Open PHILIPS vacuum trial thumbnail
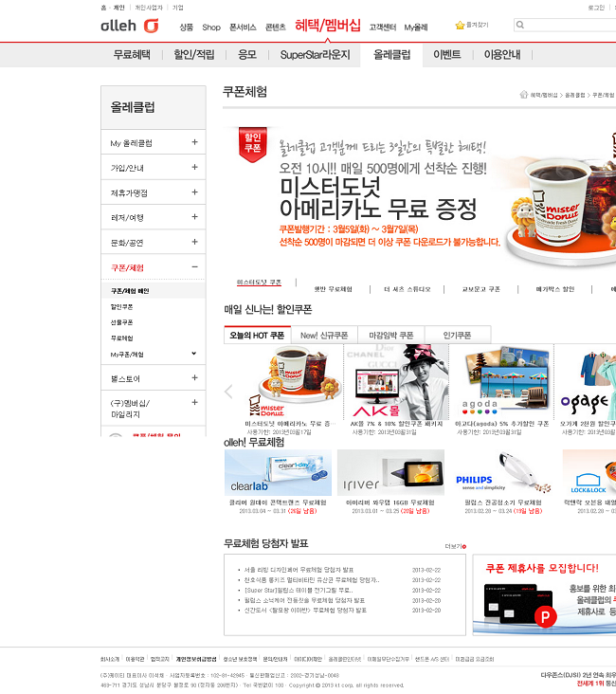This screenshot has height=694, width=616. [503, 473]
